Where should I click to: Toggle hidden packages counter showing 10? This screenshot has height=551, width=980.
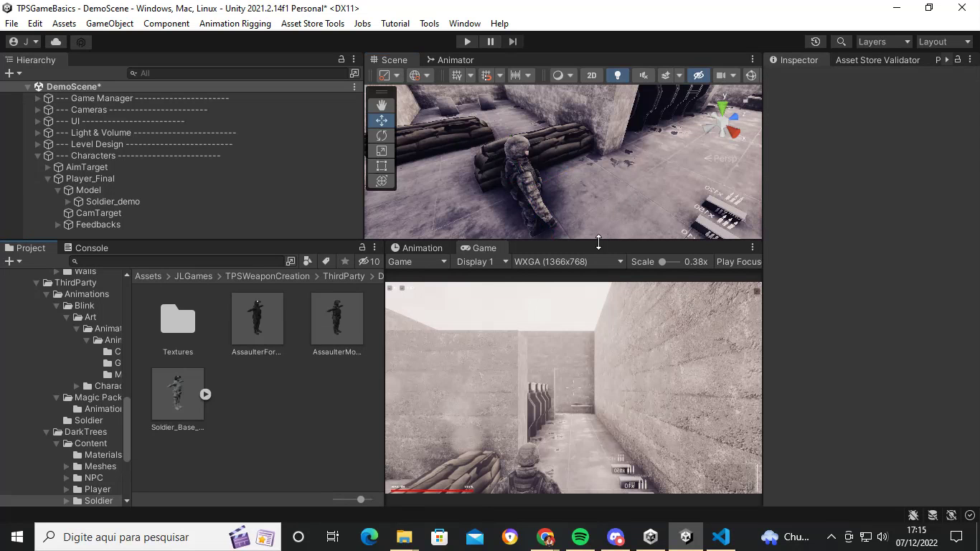click(x=369, y=261)
